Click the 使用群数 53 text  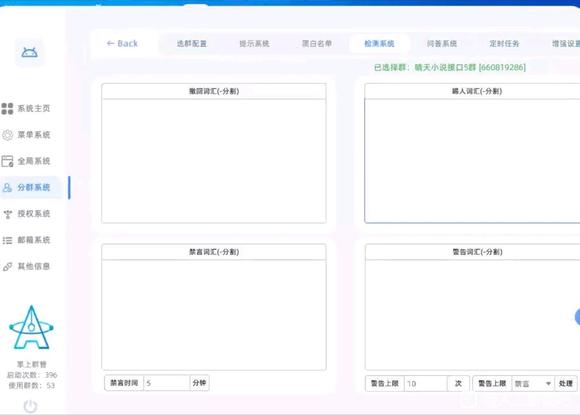click(32, 386)
